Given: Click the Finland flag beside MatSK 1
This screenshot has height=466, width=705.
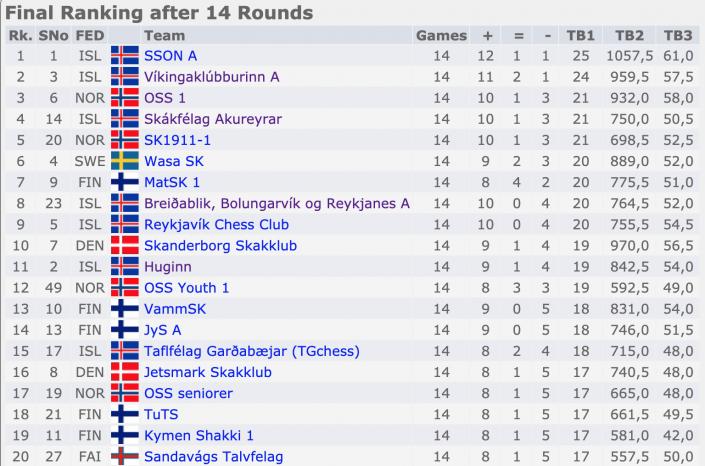Looking at the screenshot, I should coord(125,182).
